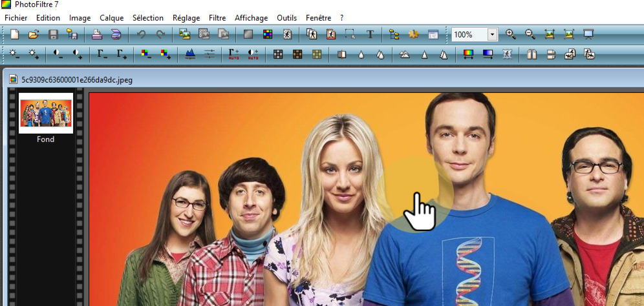Open the Preferences window icon
The height and width of the screenshot is (306, 644).
(433, 34)
